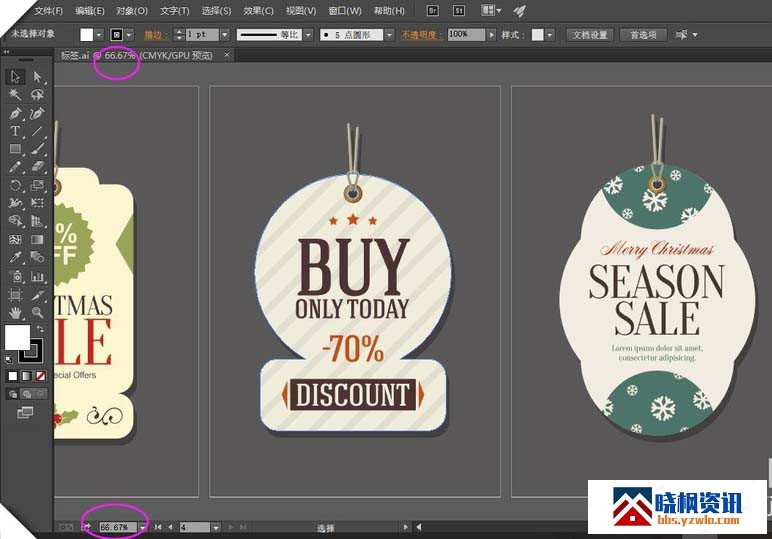Swap fill and stroke arrows
Image resolution: width=772 pixels, height=539 pixels.
click(x=40, y=328)
